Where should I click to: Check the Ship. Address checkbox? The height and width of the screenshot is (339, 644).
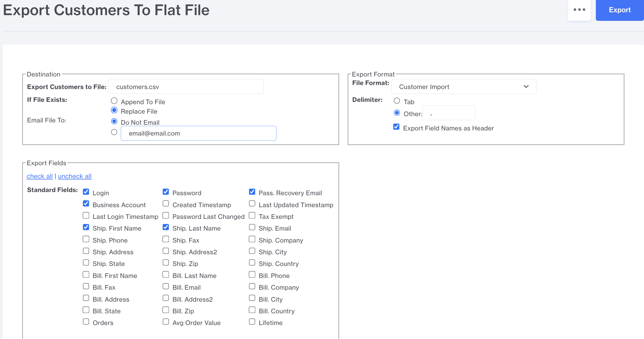(x=86, y=251)
